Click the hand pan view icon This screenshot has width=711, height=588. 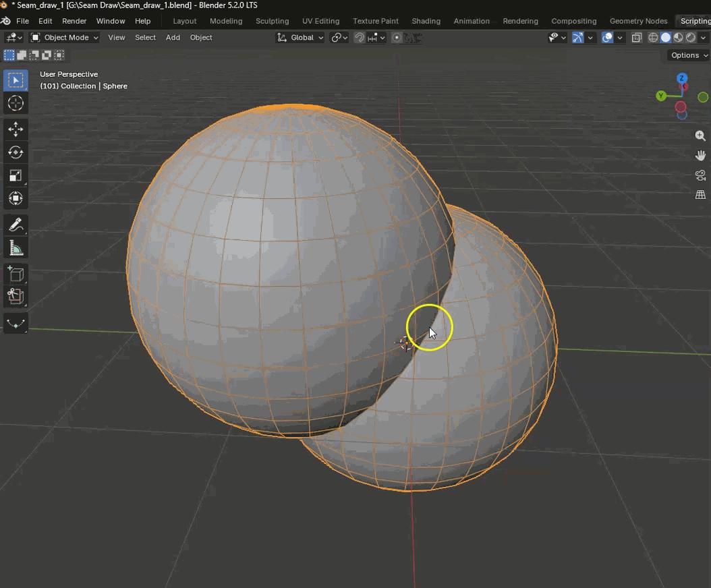coord(700,156)
